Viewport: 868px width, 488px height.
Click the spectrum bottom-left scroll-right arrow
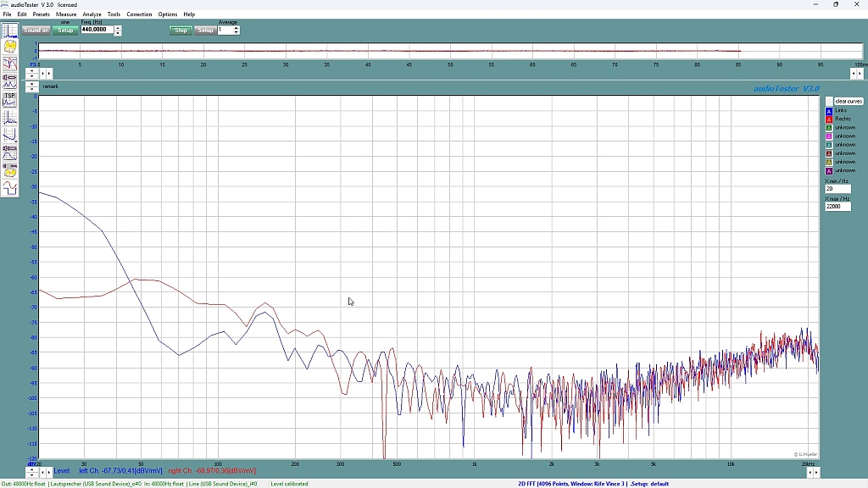48,473
